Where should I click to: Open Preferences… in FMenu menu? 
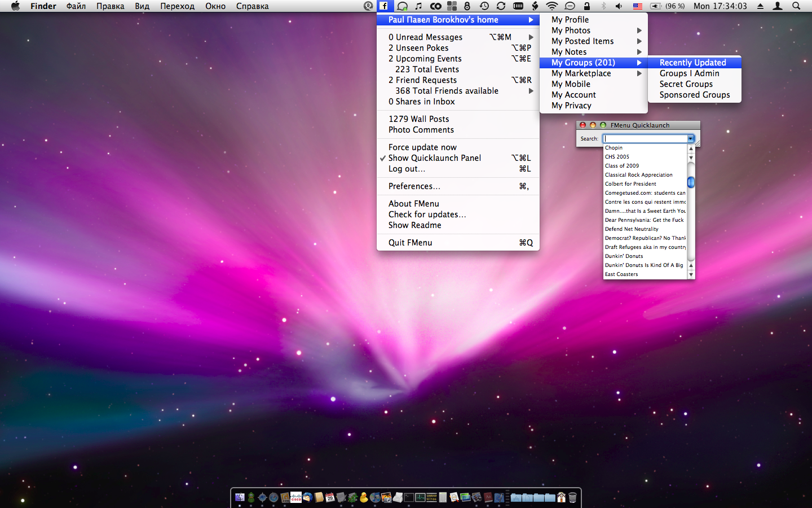coord(458,186)
